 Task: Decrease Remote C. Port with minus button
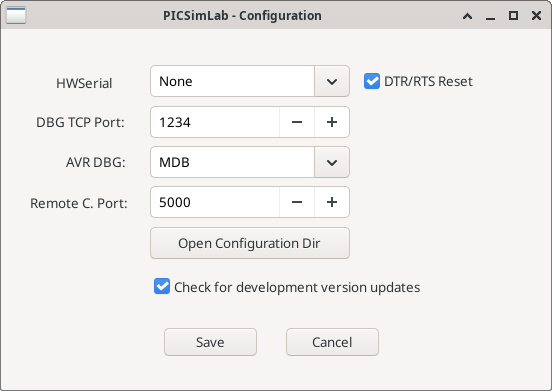tap(297, 202)
